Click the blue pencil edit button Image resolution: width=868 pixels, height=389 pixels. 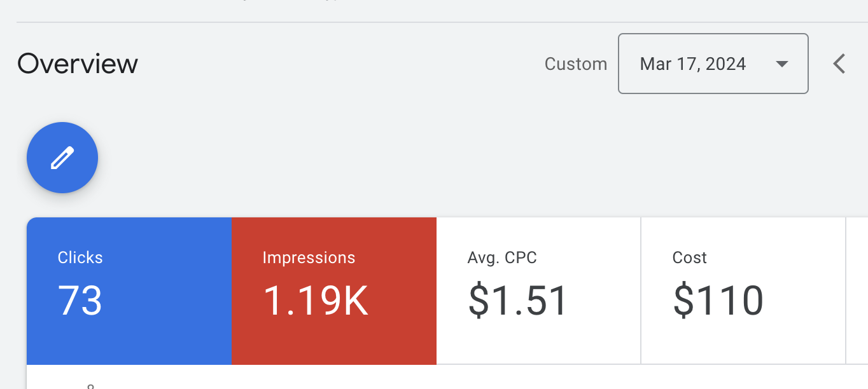click(x=62, y=158)
